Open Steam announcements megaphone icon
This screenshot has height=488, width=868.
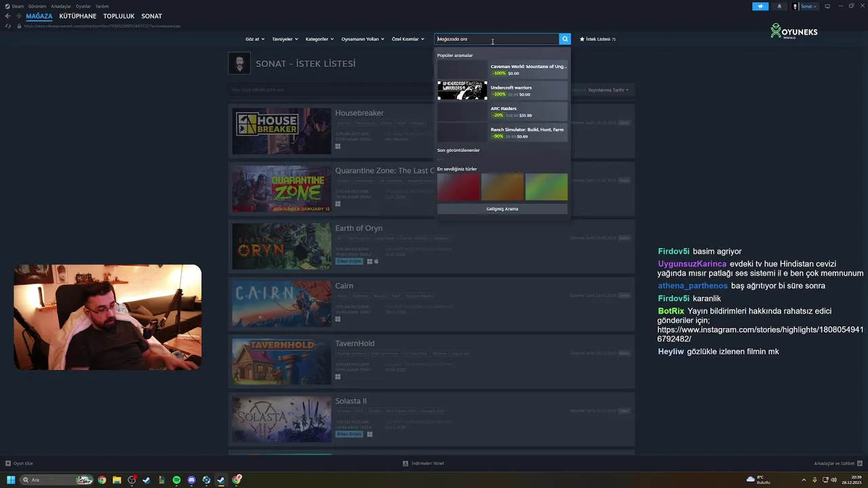point(760,6)
